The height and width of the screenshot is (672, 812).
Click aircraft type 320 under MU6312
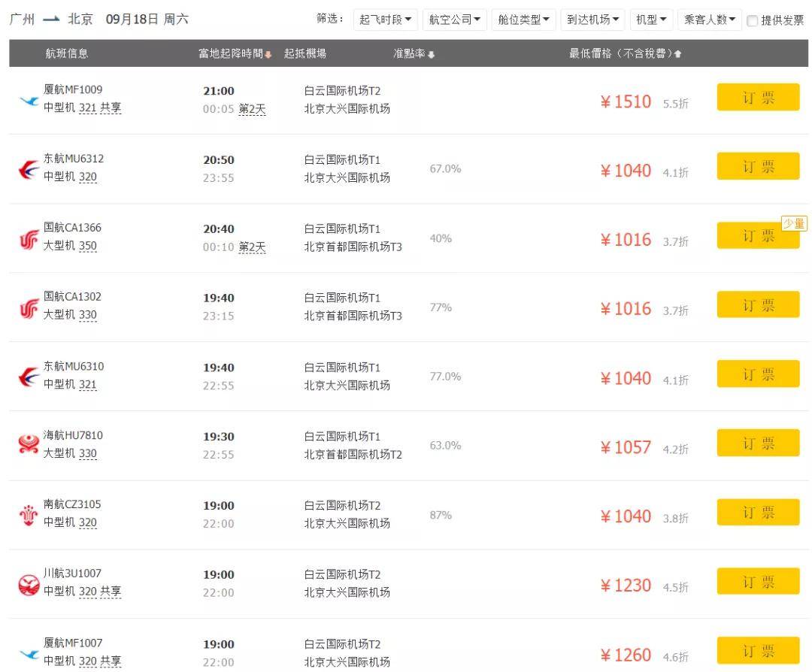coord(87,177)
